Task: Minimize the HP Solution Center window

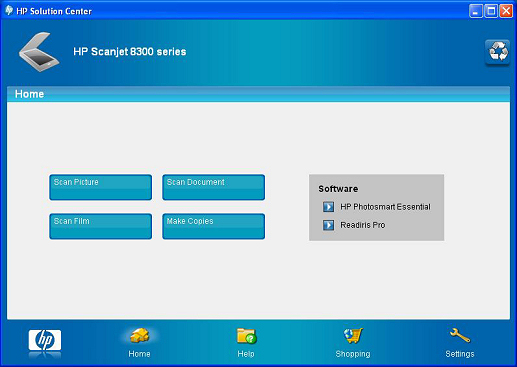Action: [x=476, y=11]
